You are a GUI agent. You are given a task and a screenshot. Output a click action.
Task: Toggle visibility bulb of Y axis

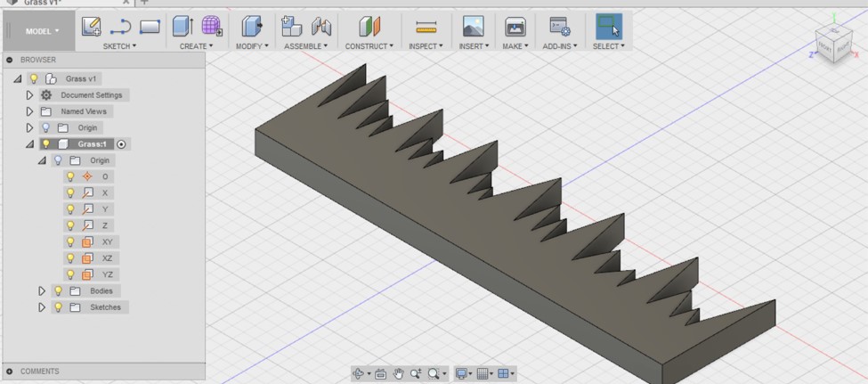tap(70, 209)
